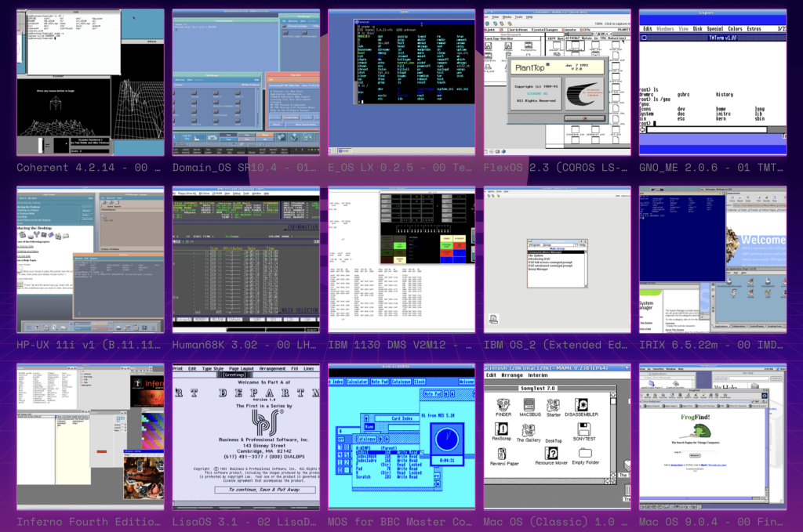Image resolution: width=803 pixels, height=532 pixels.
Task: Click the 'LisaOS 3.1 - 02 LisaD' caption
Action: click(245, 522)
